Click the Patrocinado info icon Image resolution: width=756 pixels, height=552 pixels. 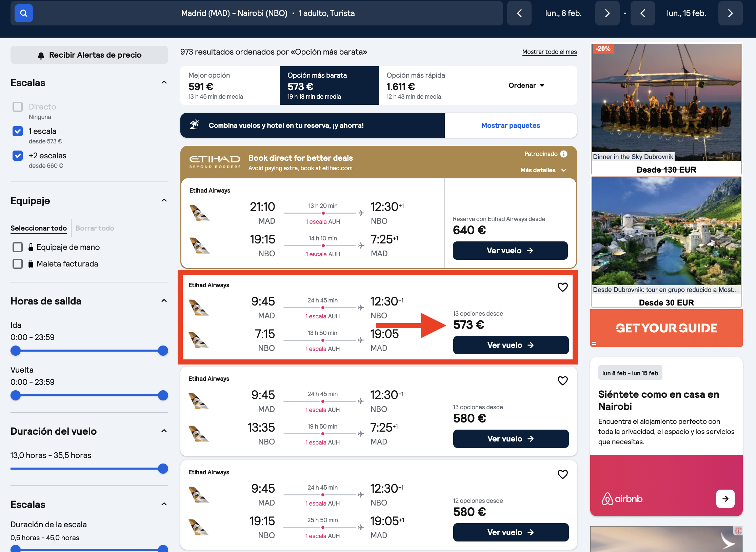pyautogui.click(x=564, y=154)
